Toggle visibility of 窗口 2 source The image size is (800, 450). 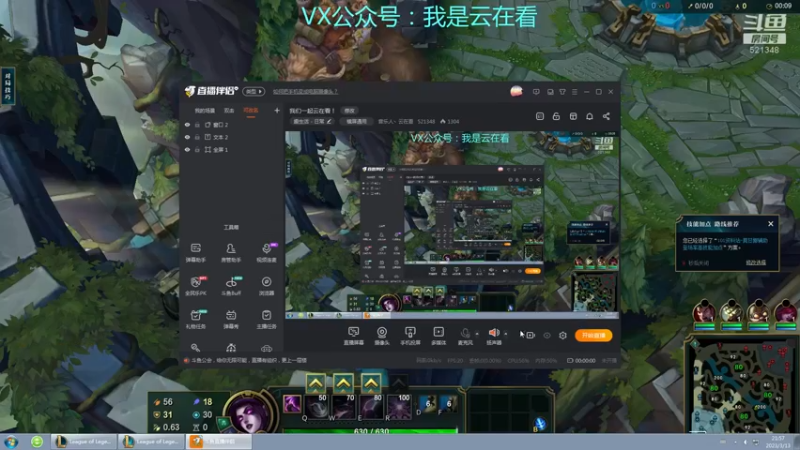coord(187,124)
